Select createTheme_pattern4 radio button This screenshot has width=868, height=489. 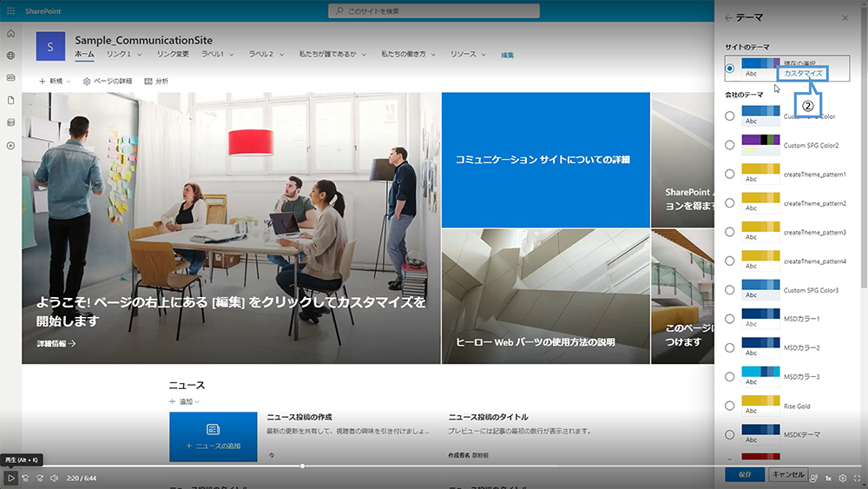[730, 261]
